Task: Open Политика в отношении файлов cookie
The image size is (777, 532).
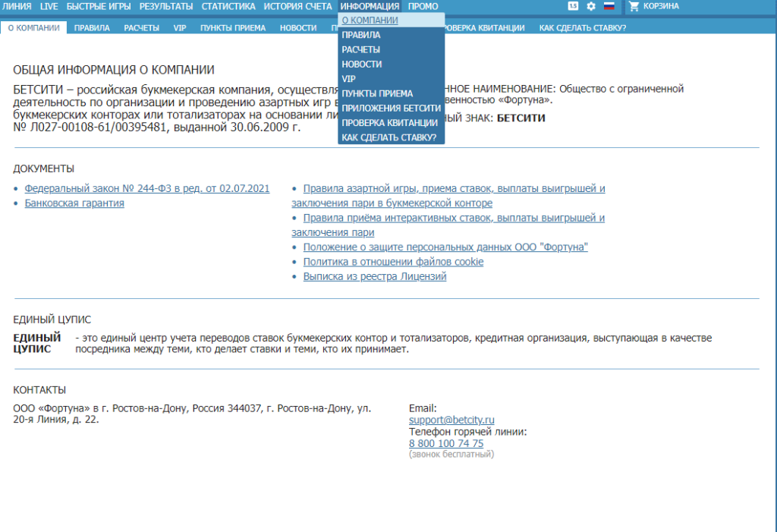Action: 394,261
